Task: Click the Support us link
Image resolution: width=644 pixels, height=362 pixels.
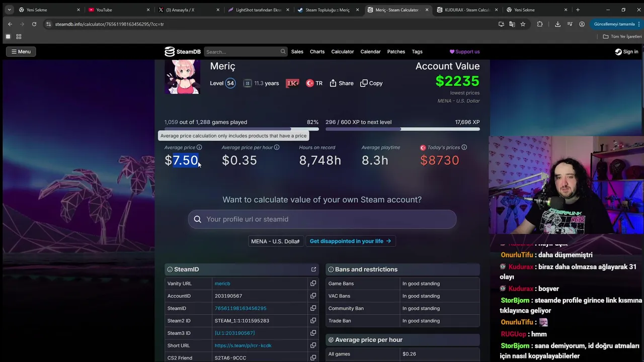Action: click(464, 52)
